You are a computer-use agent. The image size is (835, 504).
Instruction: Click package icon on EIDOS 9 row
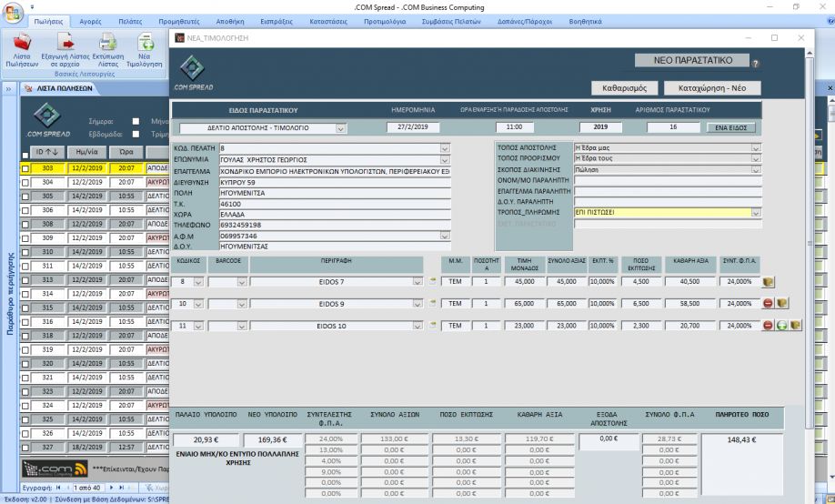tap(781, 304)
